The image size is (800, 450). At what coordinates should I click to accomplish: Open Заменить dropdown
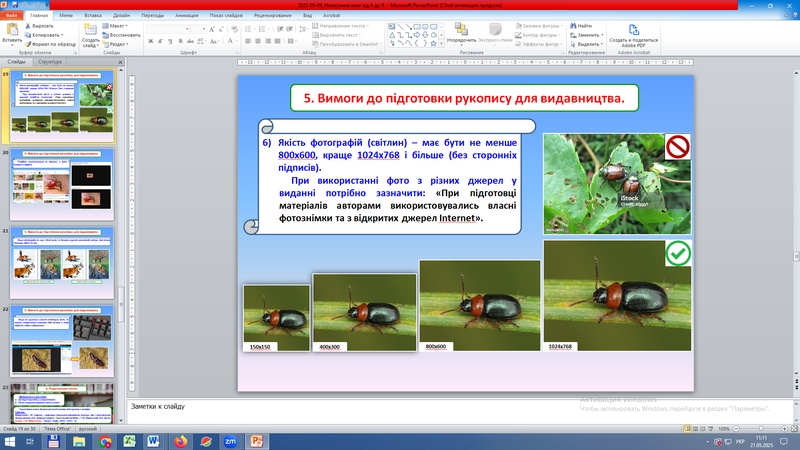click(x=587, y=35)
